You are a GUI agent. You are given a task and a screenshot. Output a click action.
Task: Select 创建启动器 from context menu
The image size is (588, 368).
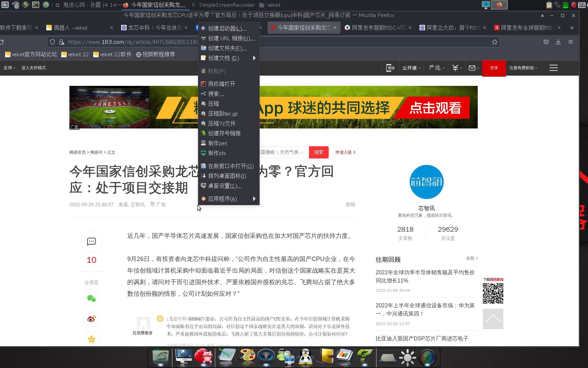(x=229, y=29)
